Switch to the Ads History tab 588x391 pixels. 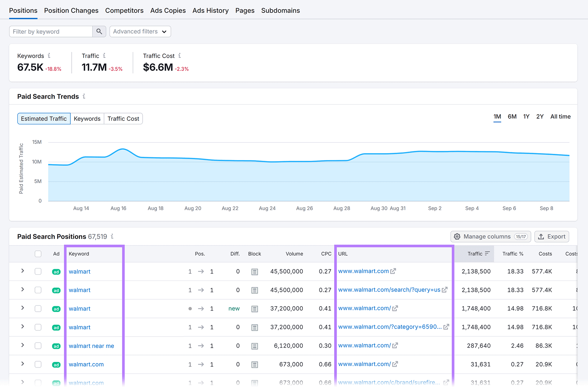210,10
